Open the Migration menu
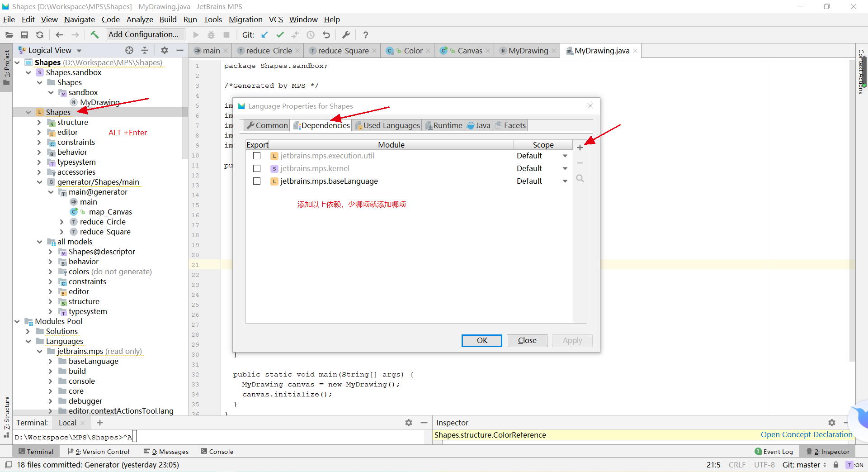868x472 pixels. coord(245,19)
